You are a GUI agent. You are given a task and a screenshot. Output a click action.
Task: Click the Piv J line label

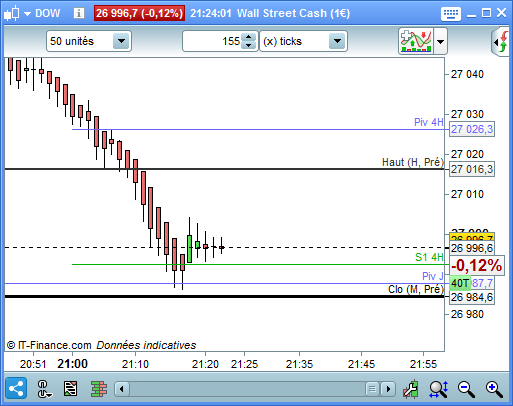click(433, 276)
